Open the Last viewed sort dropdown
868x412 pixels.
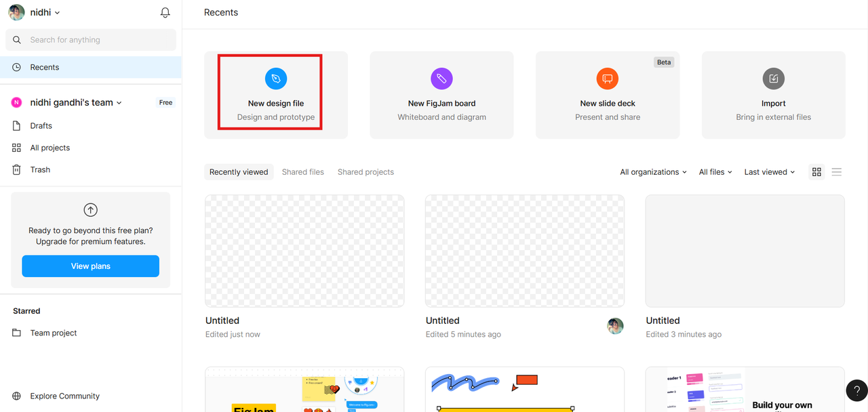click(x=770, y=172)
